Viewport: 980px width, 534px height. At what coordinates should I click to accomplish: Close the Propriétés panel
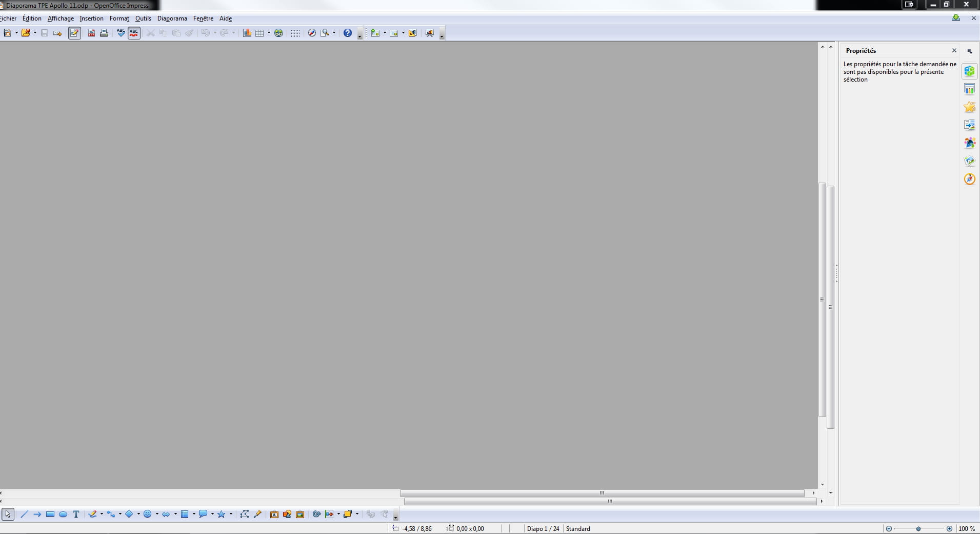pos(954,50)
